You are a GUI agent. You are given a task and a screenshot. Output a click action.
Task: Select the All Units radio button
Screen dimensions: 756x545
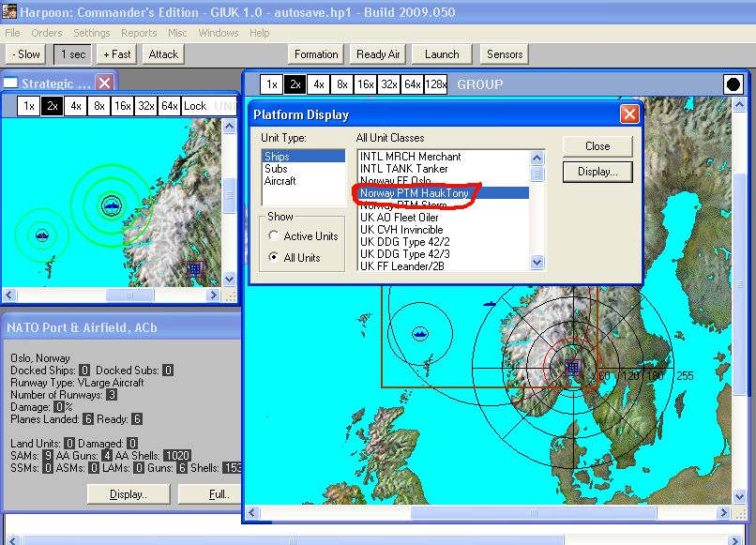point(274,257)
